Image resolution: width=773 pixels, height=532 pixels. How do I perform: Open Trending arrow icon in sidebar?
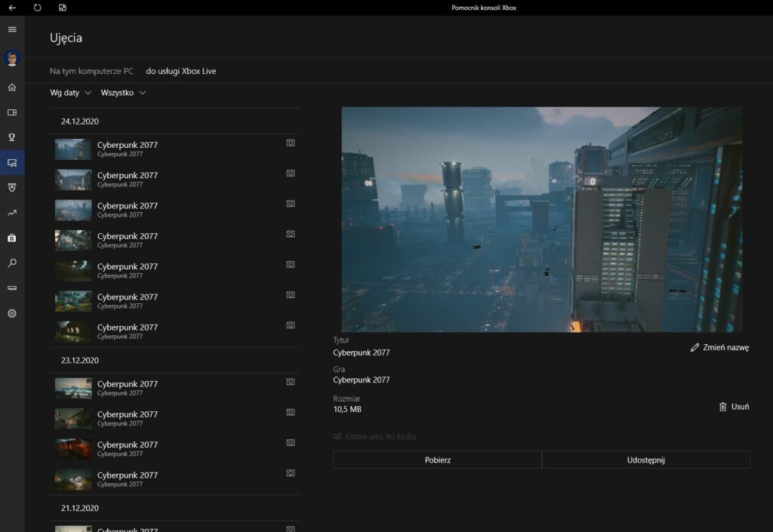[x=12, y=213]
